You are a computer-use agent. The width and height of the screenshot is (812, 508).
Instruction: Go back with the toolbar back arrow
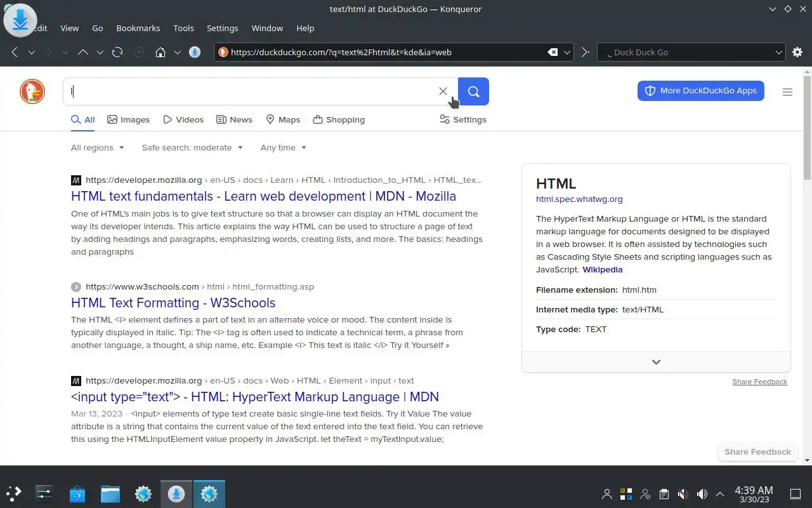point(15,52)
